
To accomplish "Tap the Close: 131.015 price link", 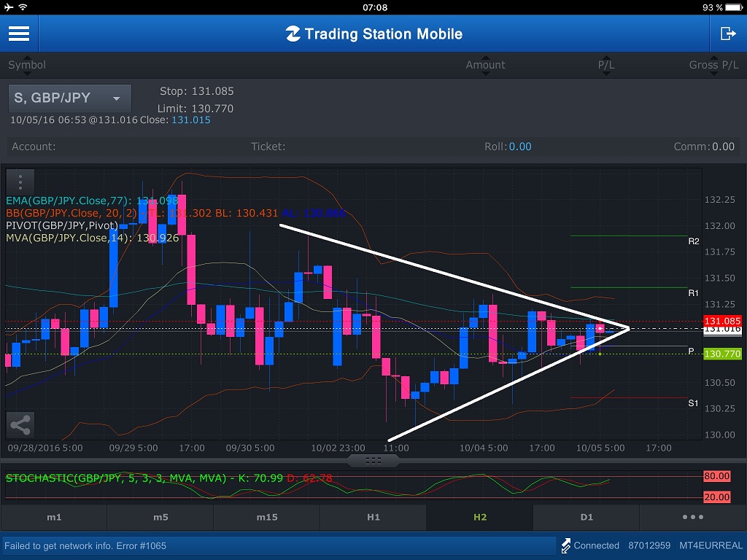I will coord(191,120).
